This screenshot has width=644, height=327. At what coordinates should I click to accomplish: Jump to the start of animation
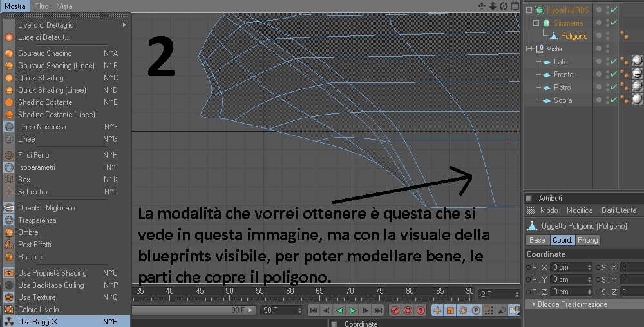click(x=314, y=310)
